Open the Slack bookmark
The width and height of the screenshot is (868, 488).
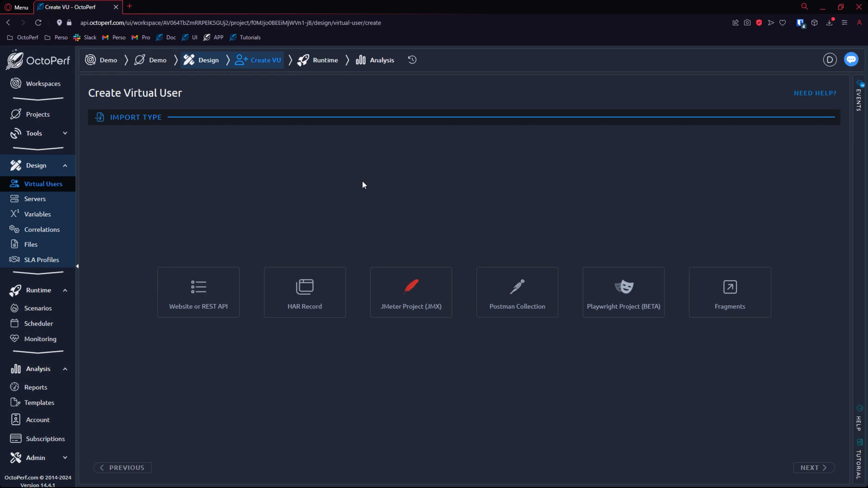click(85, 37)
